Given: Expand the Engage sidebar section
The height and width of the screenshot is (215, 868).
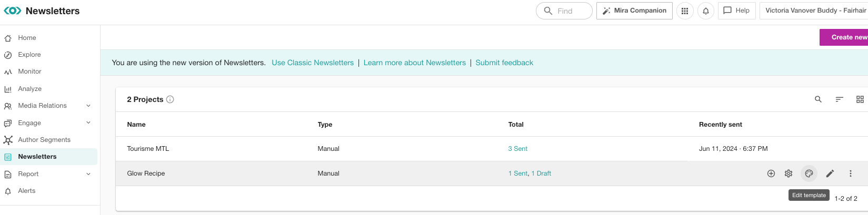Looking at the screenshot, I should 88,123.
